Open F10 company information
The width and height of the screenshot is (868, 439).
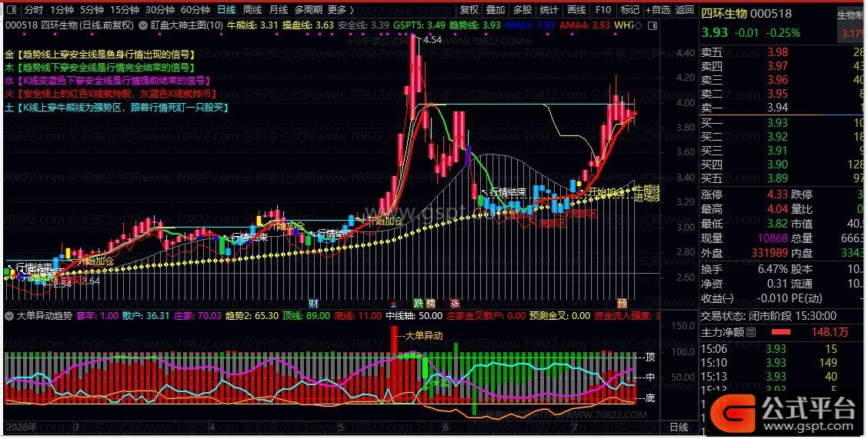(x=603, y=9)
